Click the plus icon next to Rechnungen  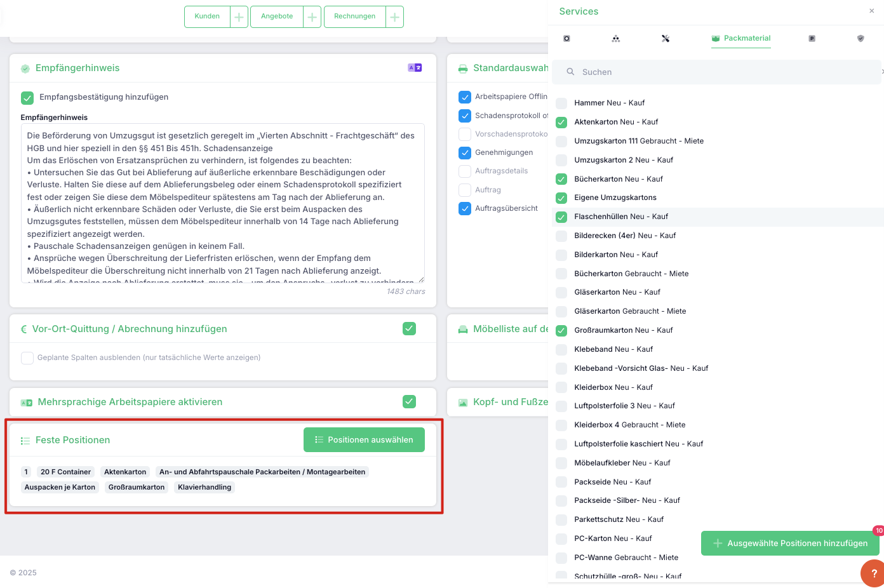(x=395, y=17)
